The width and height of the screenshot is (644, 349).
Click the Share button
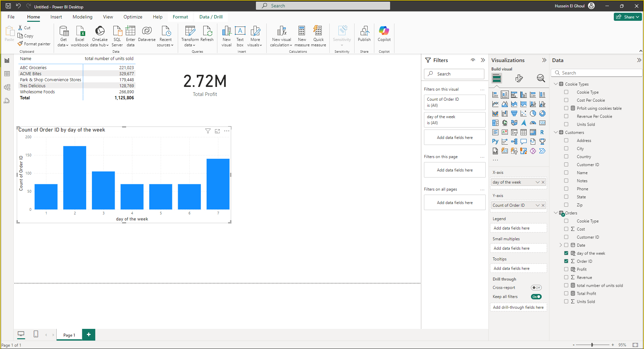[628, 17]
